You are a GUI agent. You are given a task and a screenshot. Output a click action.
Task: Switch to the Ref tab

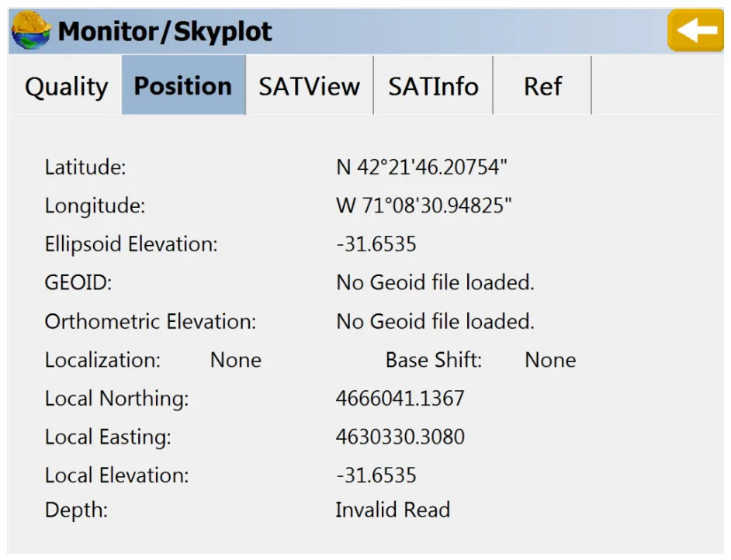pyautogui.click(x=542, y=86)
